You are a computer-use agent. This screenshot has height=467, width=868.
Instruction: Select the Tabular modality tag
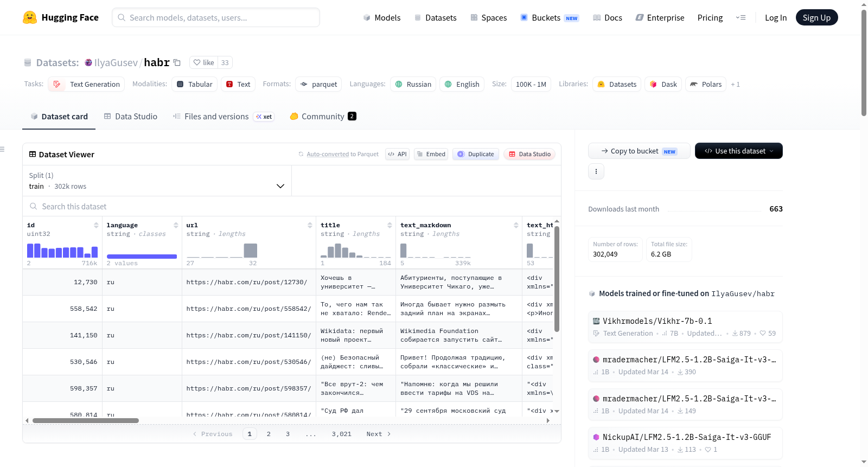pyautogui.click(x=195, y=84)
